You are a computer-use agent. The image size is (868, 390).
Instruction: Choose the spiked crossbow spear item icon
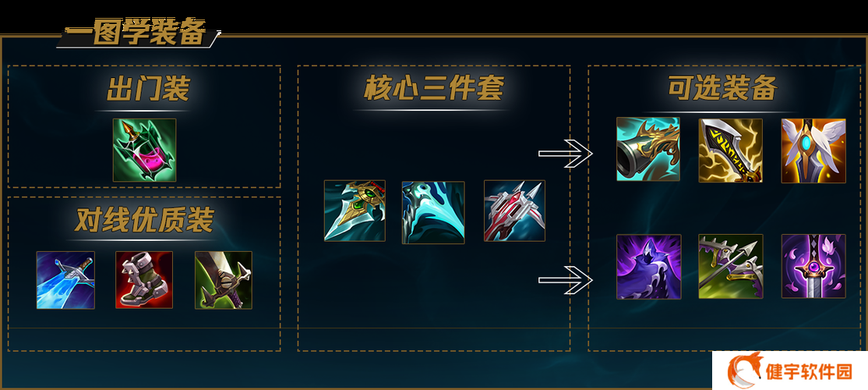click(731, 267)
